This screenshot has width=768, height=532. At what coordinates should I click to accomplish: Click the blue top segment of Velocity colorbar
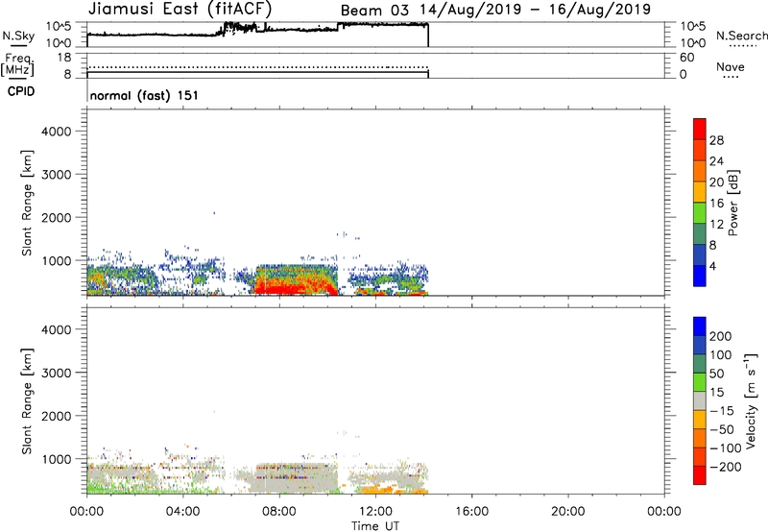click(700, 326)
